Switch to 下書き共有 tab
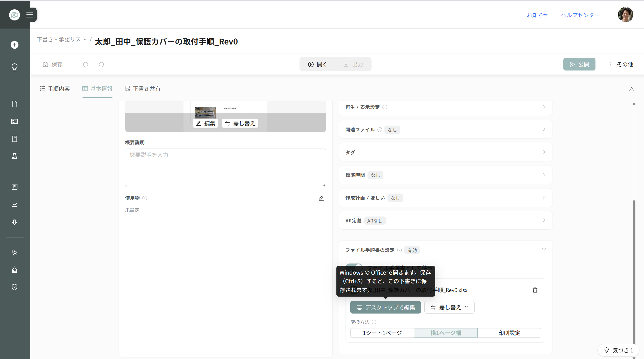The width and height of the screenshot is (644, 359). pyautogui.click(x=143, y=89)
